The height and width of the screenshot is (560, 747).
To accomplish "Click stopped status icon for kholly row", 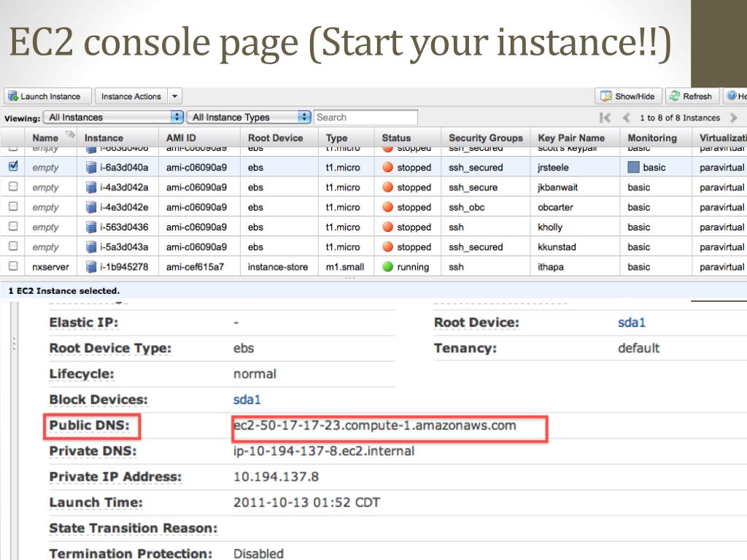I will click(x=388, y=227).
